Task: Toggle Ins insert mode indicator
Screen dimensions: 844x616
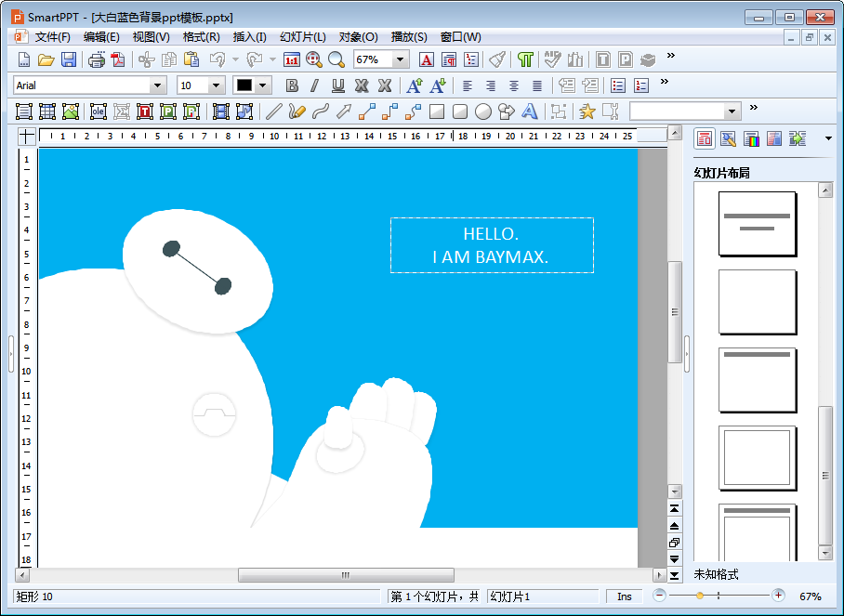Action: pos(625,596)
